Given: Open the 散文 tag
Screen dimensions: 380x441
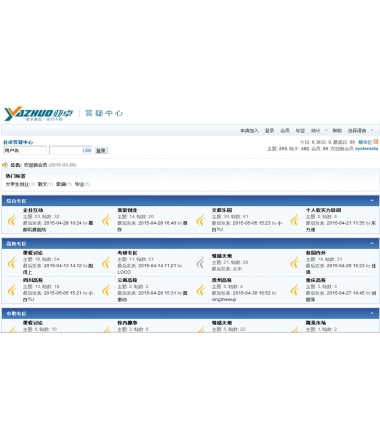Looking at the screenshot, I should point(43,184).
